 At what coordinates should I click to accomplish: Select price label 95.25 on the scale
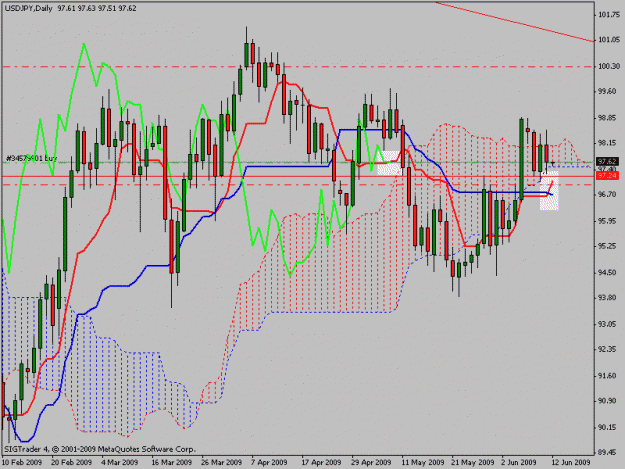(609, 246)
